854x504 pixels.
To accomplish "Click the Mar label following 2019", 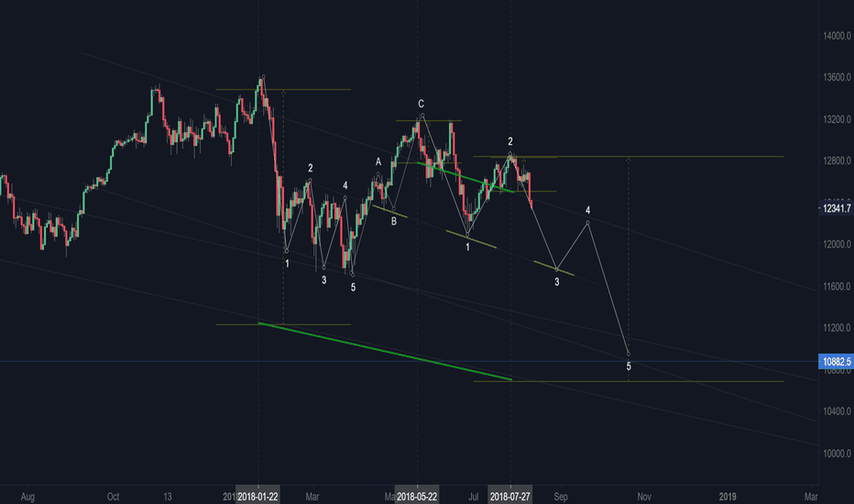I will tap(811, 497).
